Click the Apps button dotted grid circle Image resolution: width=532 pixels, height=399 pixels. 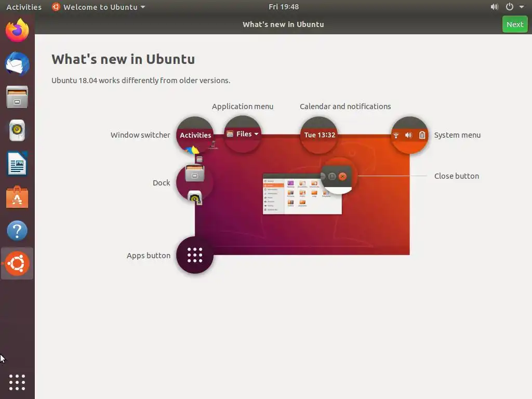point(195,255)
